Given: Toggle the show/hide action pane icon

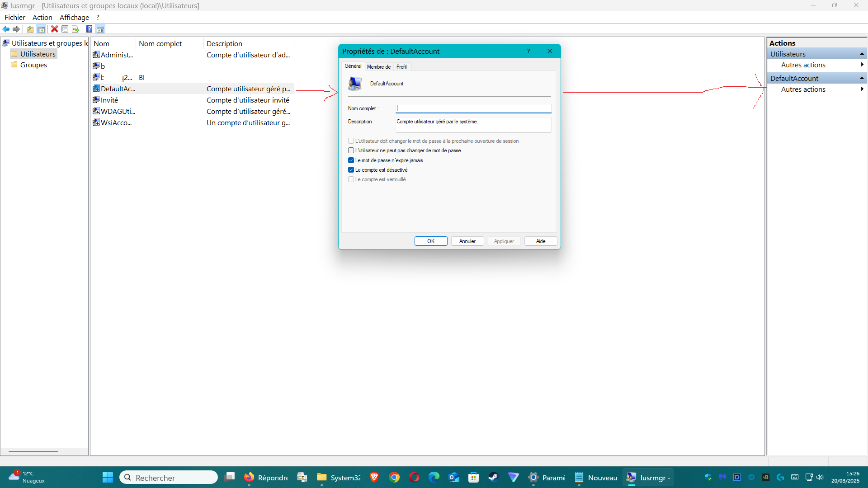Looking at the screenshot, I should (x=100, y=29).
